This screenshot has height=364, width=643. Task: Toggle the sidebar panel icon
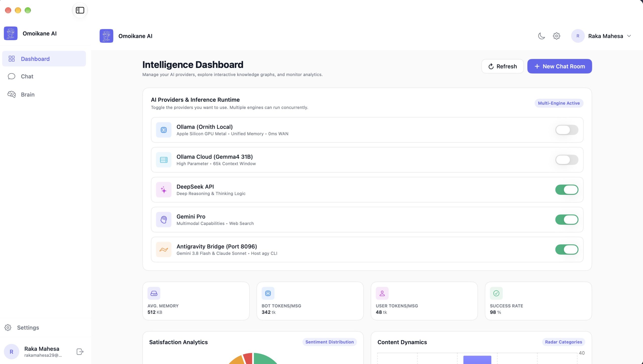pyautogui.click(x=80, y=10)
